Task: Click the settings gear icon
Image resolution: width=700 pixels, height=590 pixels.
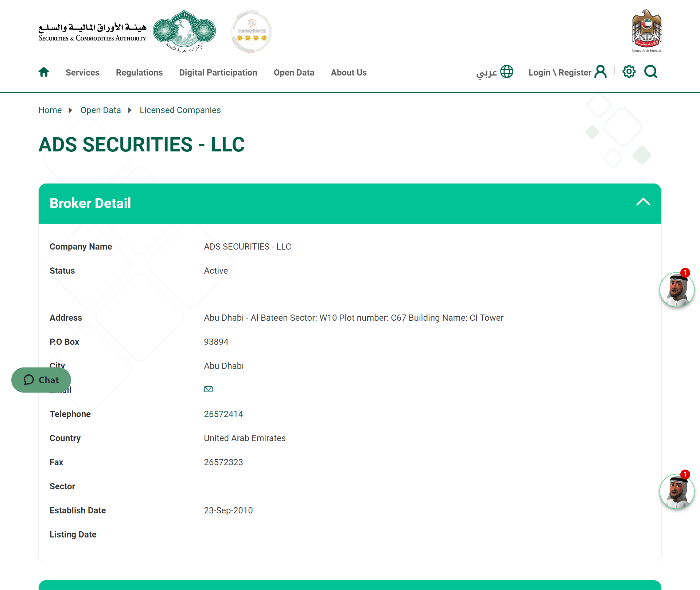Action: coord(629,72)
